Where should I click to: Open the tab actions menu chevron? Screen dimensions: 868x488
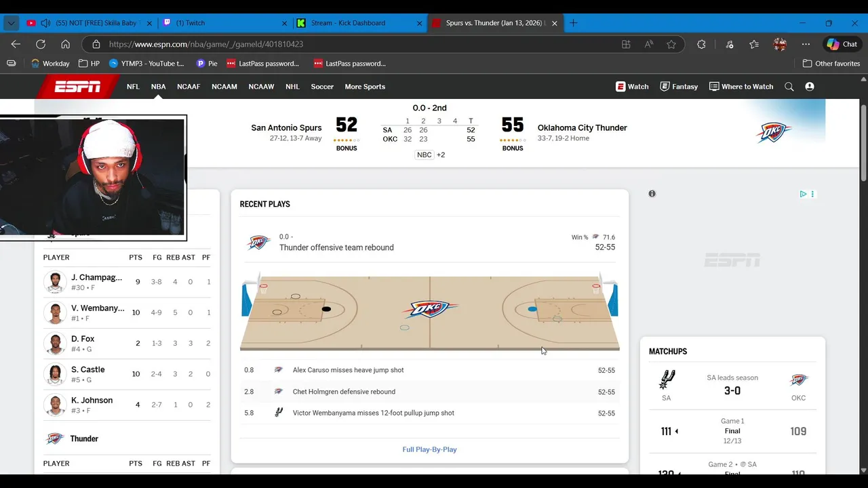(11, 23)
